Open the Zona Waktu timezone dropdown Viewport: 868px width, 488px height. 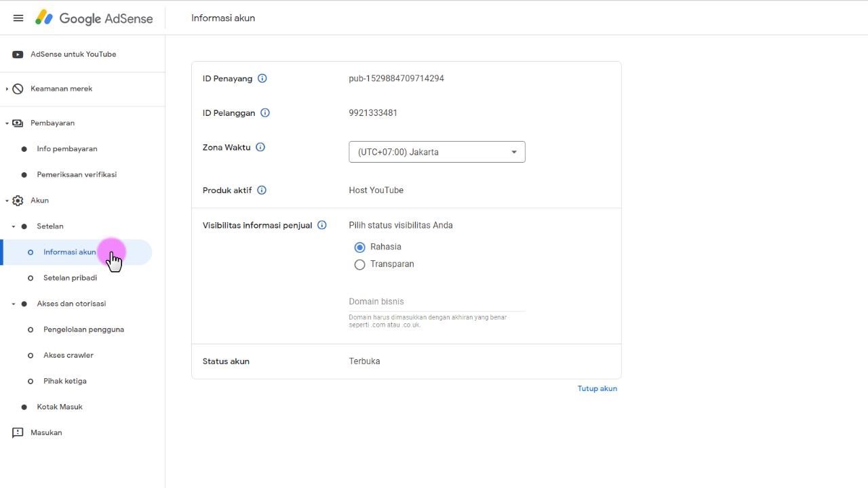437,152
